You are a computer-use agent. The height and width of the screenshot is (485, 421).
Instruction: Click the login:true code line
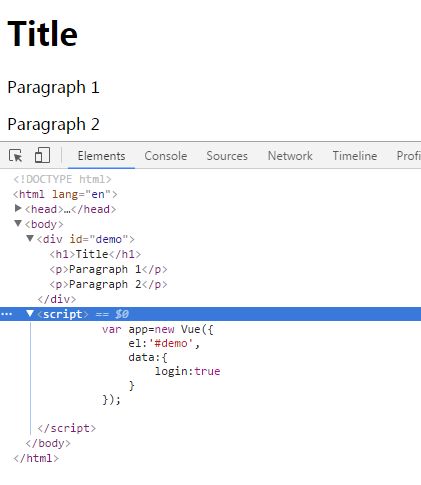(187, 371)
